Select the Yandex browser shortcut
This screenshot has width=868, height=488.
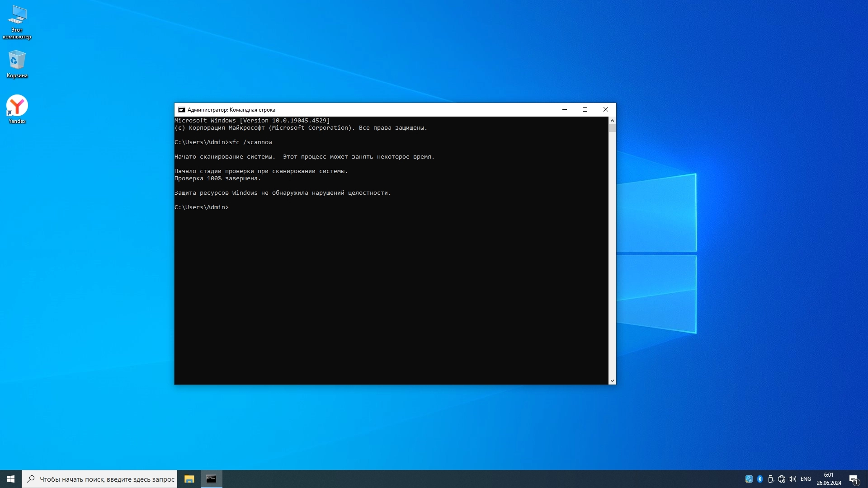tap(17, 108)
